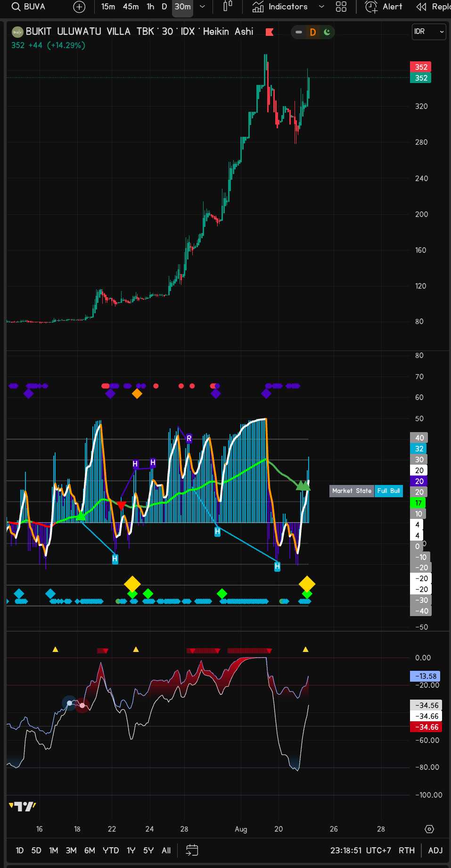
Task: Switch to the 1h interval
Action: coord(150,7)
